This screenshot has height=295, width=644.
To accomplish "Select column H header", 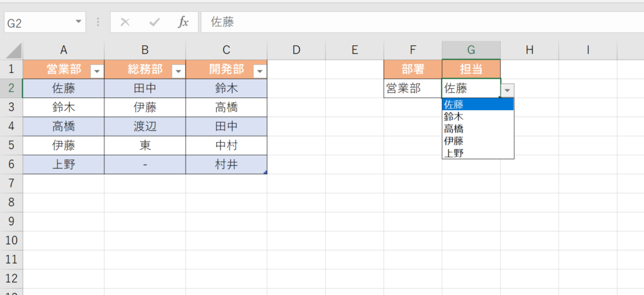I will pyautogui.click(x=529, y=50).
